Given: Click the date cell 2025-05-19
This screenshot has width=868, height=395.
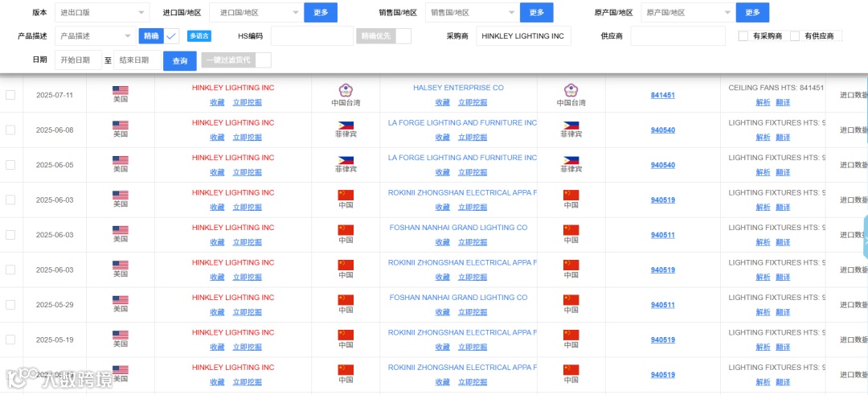Looking at the screenshot, I should pos(55,339).
